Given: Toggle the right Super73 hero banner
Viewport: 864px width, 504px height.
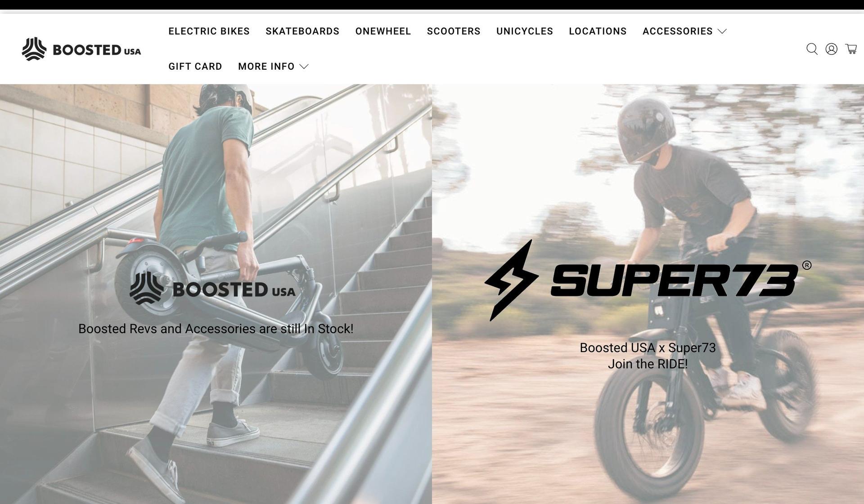Looking at the screenshot, I should pyautogui.click(x=648, y=294).
